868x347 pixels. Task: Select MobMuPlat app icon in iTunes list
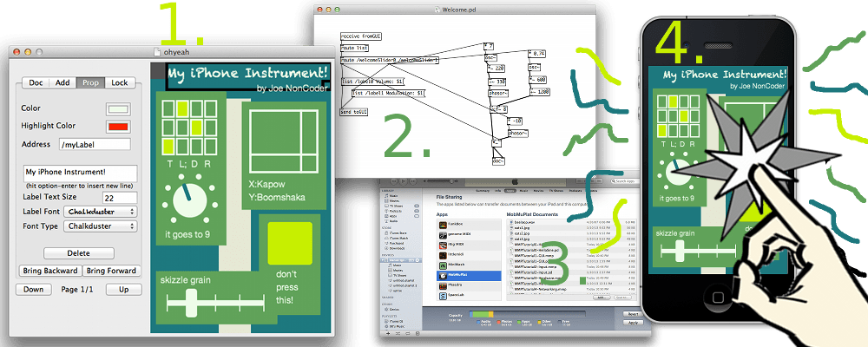click(x=443, y=276)
